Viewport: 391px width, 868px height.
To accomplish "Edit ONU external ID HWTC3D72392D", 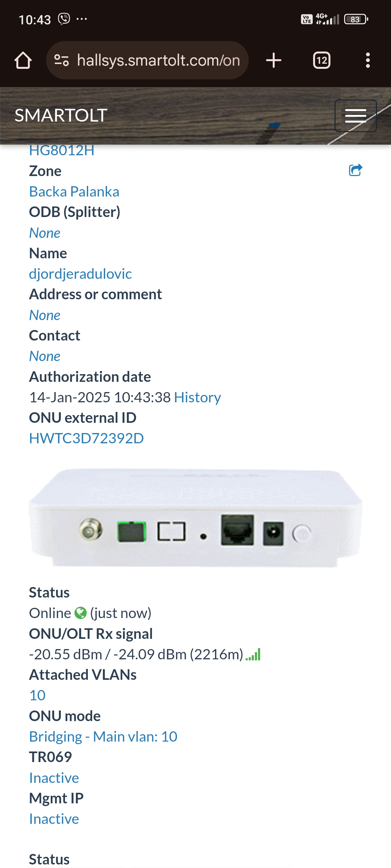I will 86,438.
